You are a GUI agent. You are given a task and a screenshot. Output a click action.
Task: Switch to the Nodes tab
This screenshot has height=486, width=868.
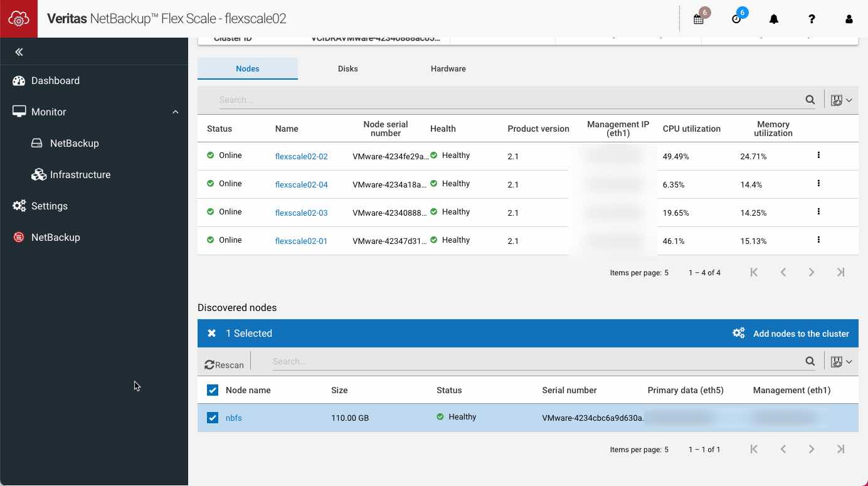(x=248, y=68)
